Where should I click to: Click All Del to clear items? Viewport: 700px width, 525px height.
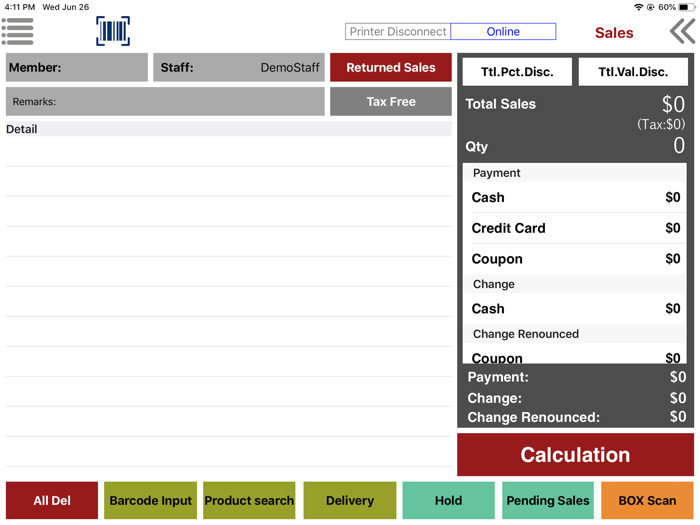52,500
